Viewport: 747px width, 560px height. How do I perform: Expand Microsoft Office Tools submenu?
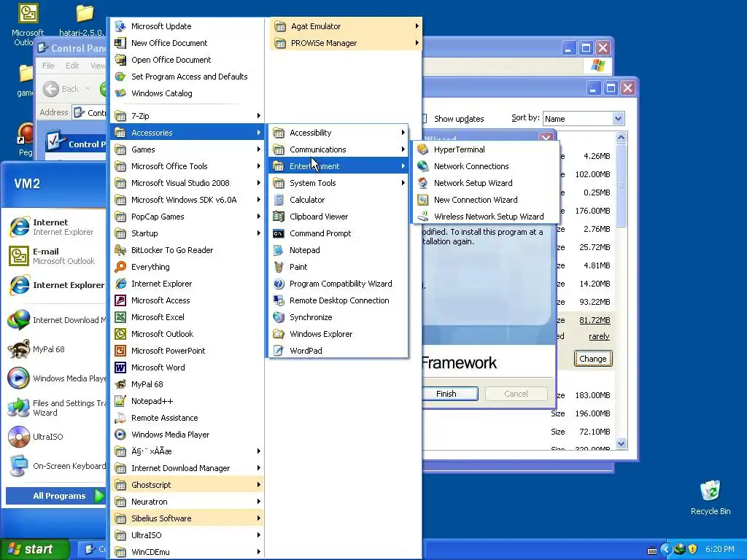click(x=187, y=166)
